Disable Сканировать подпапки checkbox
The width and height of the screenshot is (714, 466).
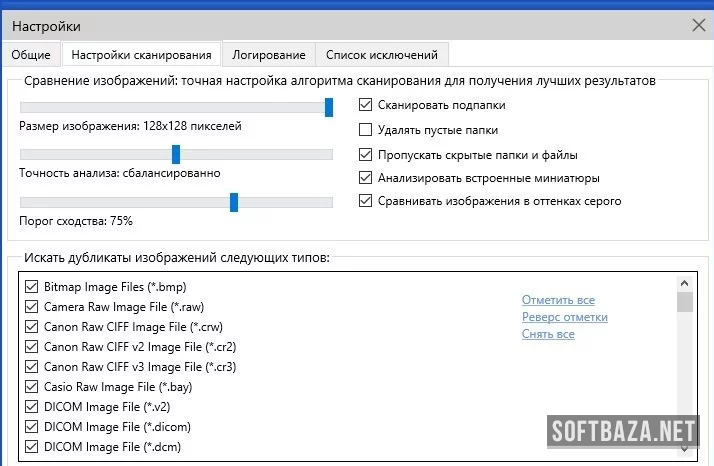[x=366, y=105]
